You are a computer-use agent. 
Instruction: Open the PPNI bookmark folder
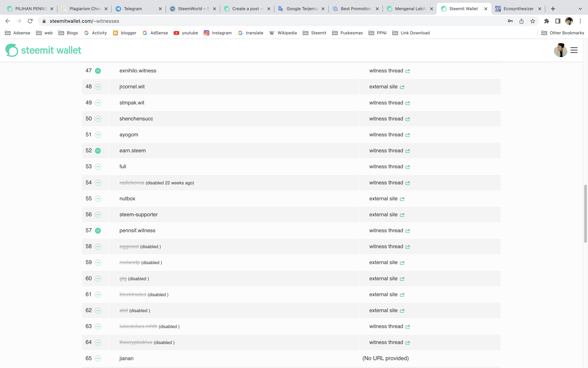[x=377, y=33]
